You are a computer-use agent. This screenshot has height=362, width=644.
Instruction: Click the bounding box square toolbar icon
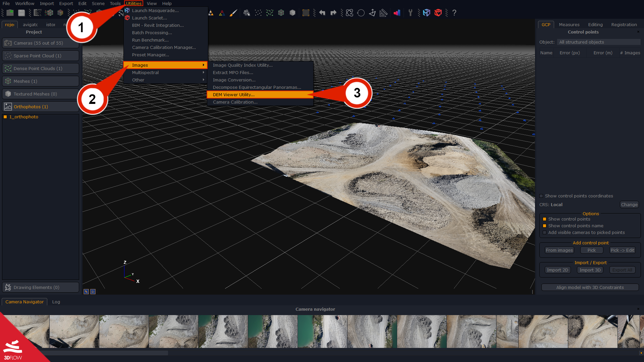306,13
